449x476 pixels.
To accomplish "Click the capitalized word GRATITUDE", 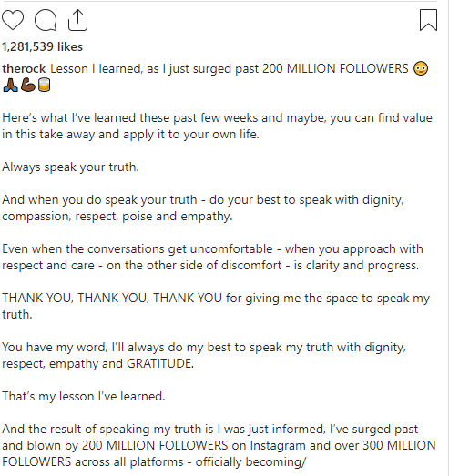I will (x=159, y=364).
